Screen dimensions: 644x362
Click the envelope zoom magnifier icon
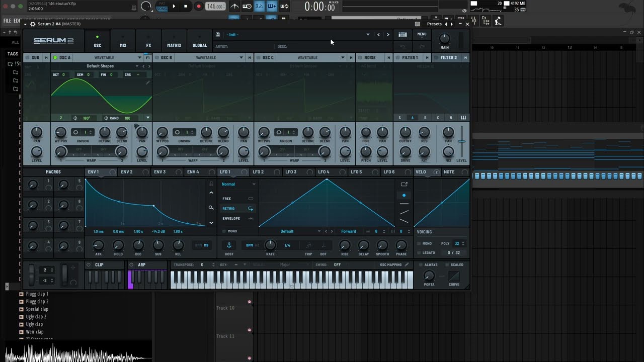[x=211, y=207]
